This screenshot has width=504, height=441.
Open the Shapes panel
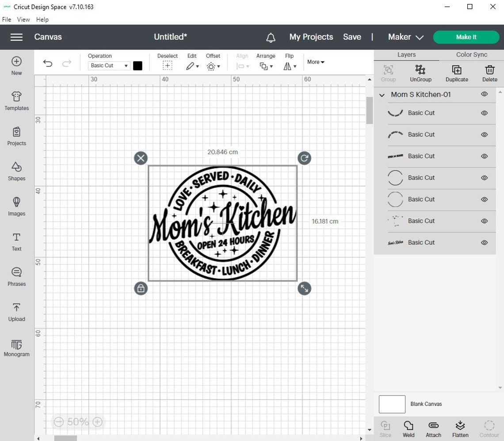[16, 171]
